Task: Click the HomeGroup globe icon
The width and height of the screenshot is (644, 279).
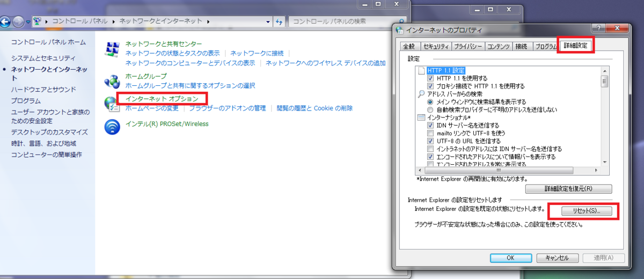Action: [x=112, y=82]
